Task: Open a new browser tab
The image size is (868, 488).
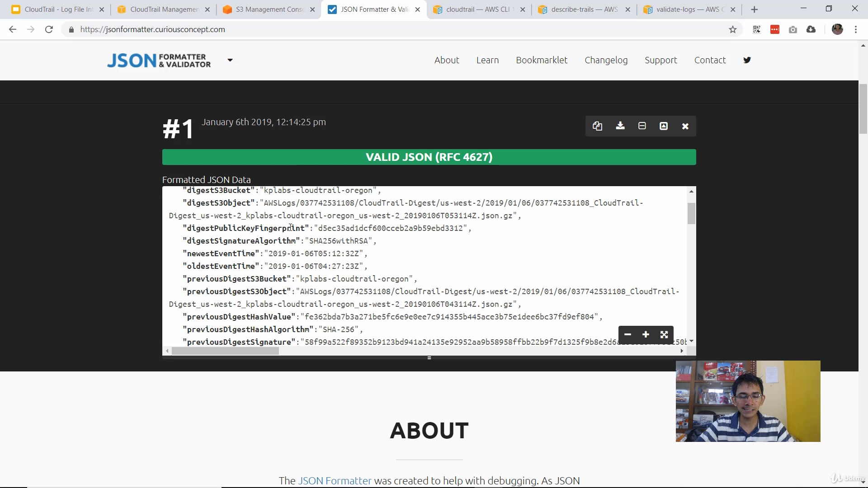Action: 754,9
